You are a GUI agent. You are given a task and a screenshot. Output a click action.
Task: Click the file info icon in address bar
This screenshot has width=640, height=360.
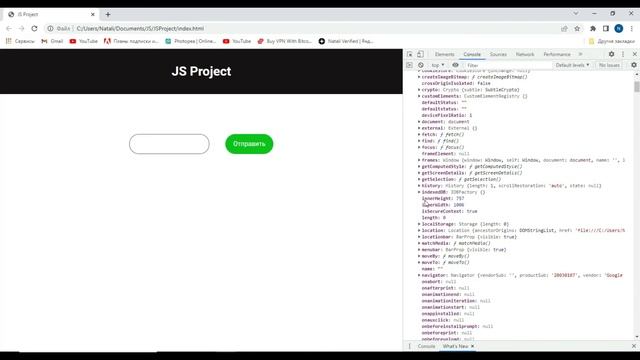pyautogui.click(x=50, y=29)
